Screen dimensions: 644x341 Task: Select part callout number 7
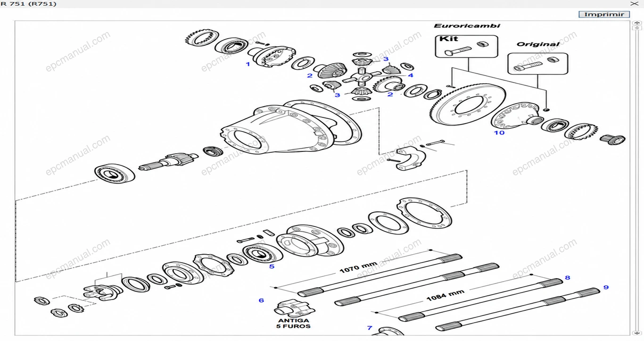(370, 328)
